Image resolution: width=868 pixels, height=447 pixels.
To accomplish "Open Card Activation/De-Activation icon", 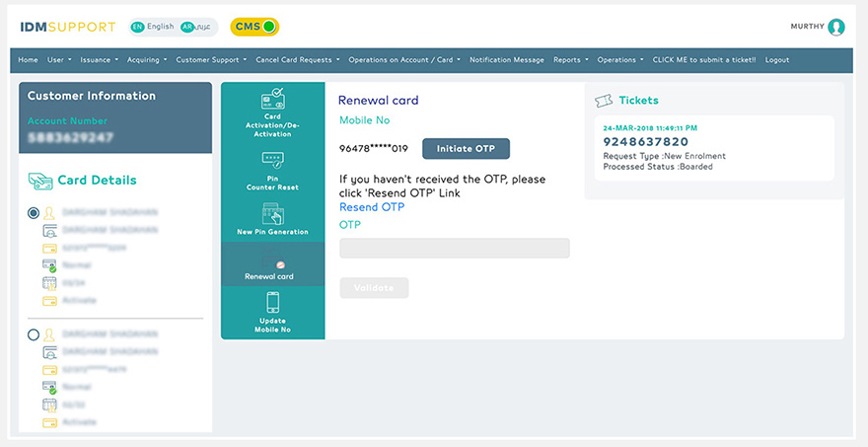I will pyautogui.click(x=272, y=100).
